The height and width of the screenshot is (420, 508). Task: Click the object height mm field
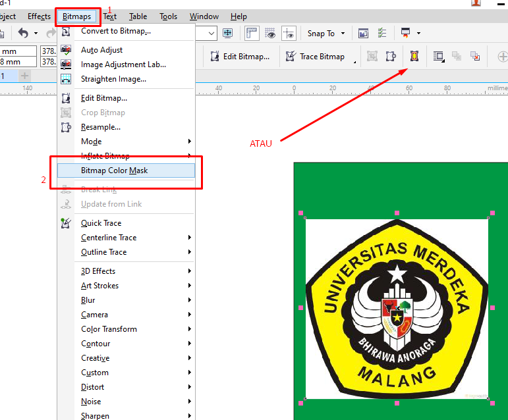(18, 61)
